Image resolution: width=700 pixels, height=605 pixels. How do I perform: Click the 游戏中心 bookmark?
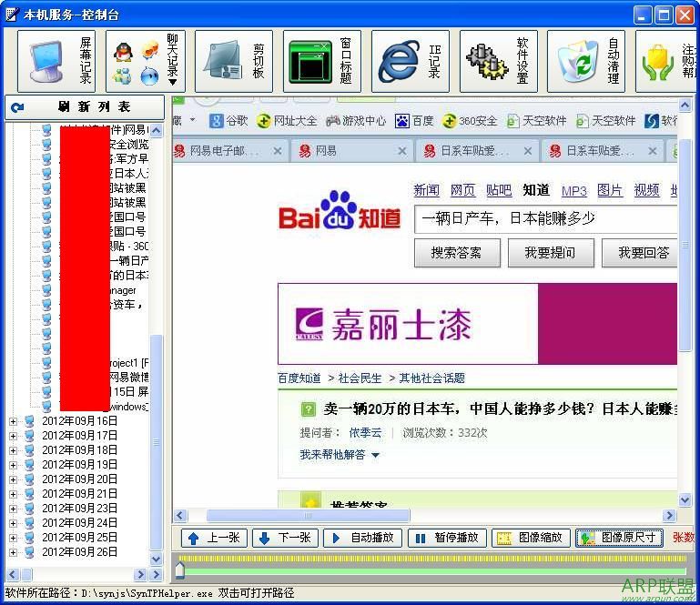point(356,121)
